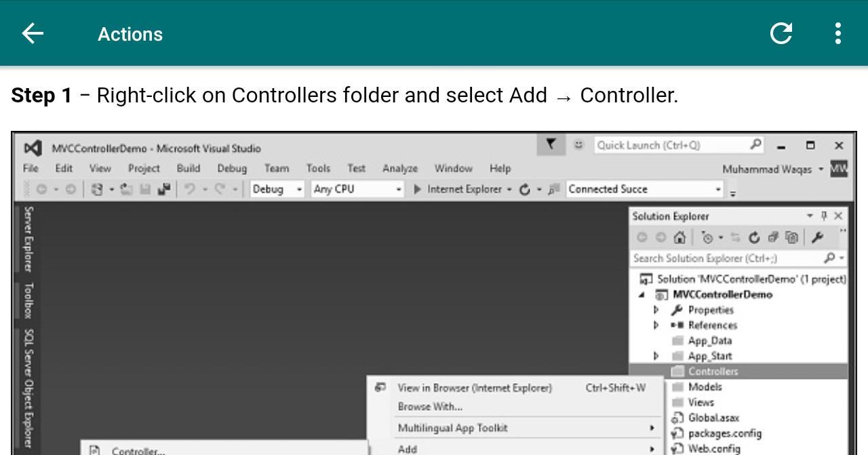Image resolution: width=868 pixels, height=455 pixels.
Task: Open the Muhammad Waqas account dropdown
Action: tap(821, 169)
